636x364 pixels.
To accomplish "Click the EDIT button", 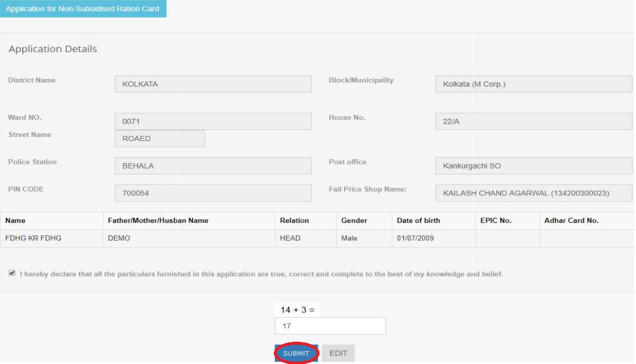I will point(338,353).
